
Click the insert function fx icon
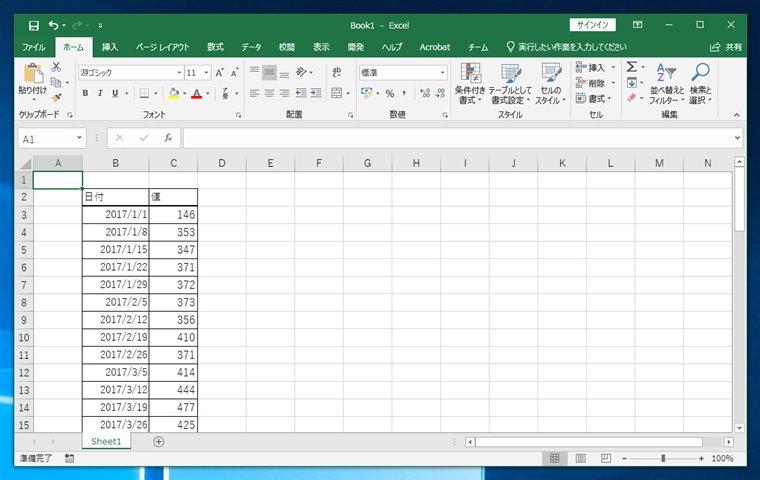(x=168, y=139)
